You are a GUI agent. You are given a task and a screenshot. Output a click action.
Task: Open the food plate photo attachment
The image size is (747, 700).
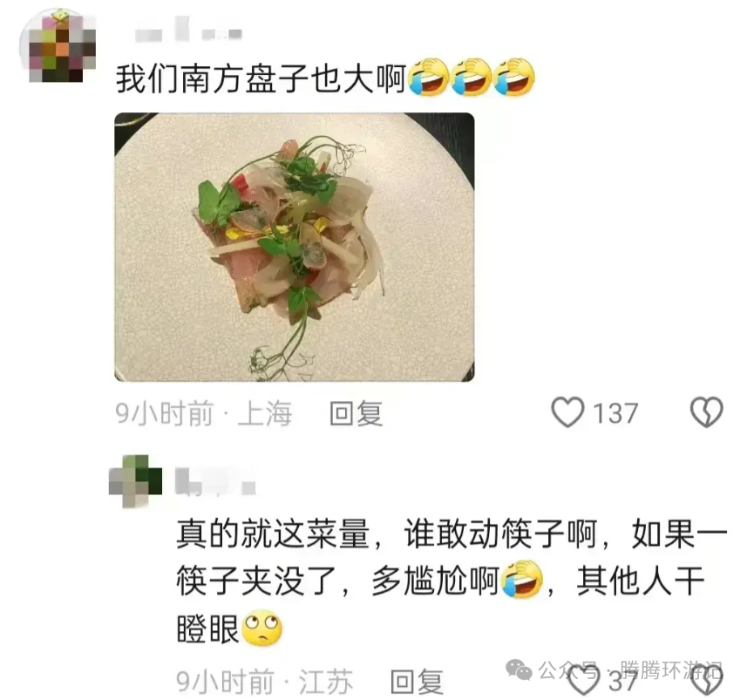tap(295, 247)
